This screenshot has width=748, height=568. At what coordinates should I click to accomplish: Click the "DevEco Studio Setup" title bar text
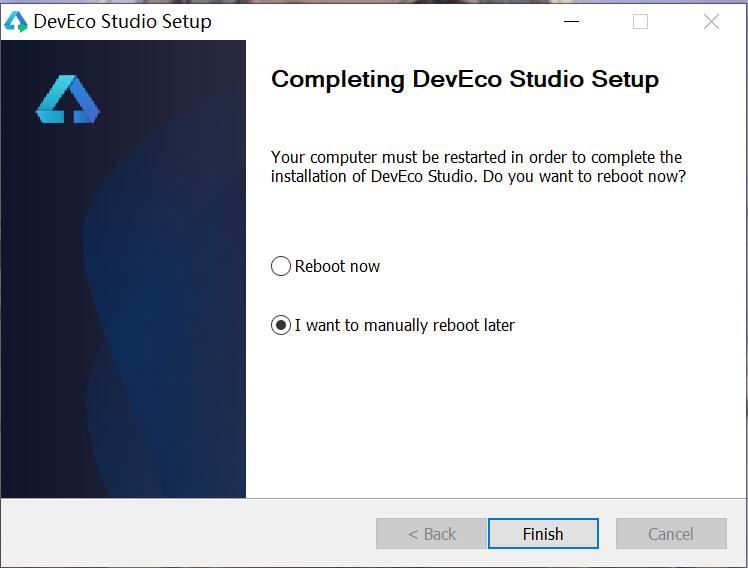pos(122,22)
